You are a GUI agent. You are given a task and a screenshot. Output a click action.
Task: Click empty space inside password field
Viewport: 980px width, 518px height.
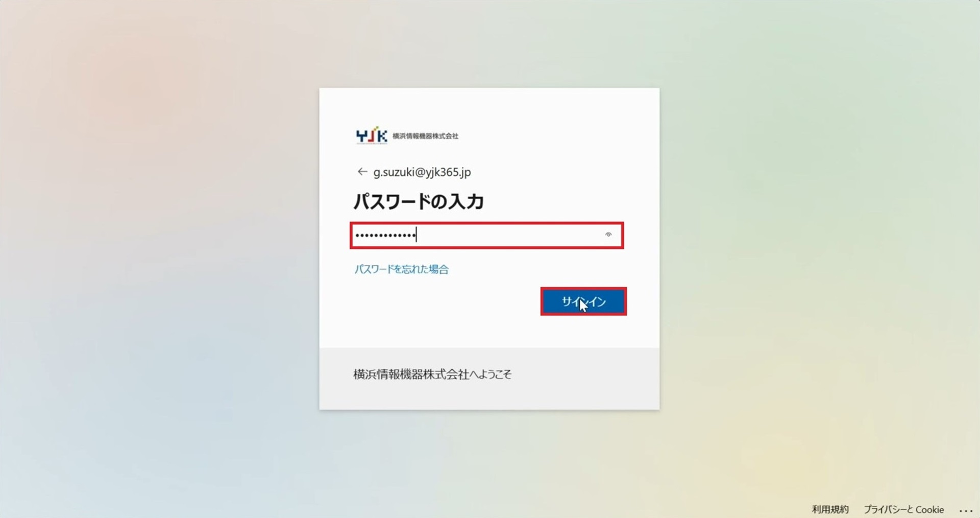pos(510,236)
